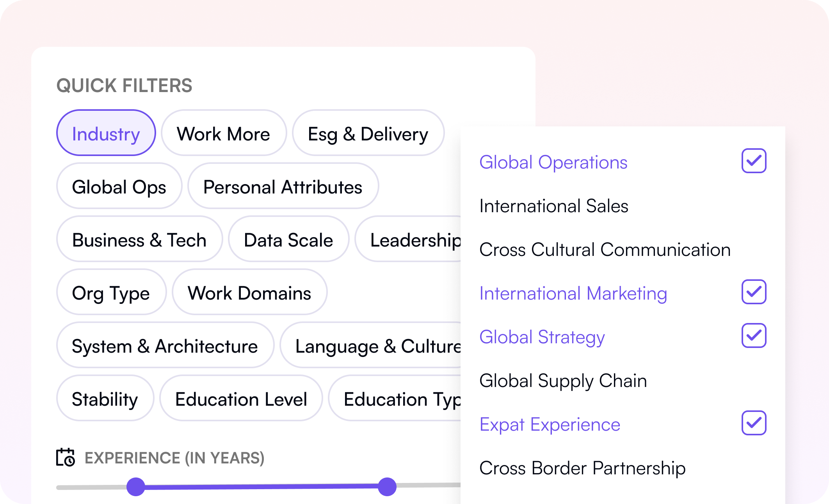Click the maximum experience slider handle
This screenshot has width=829, height=504.
(x=387, y=486)
